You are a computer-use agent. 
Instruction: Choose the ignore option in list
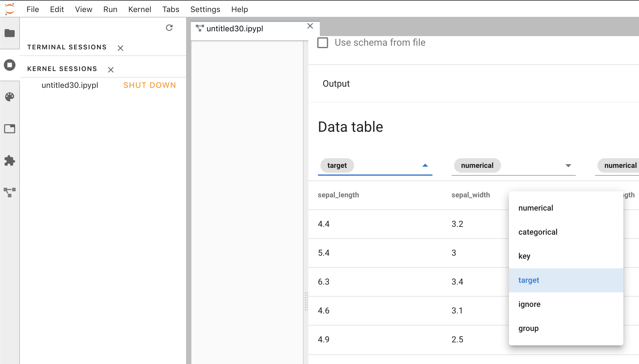[x=529, y=304]
